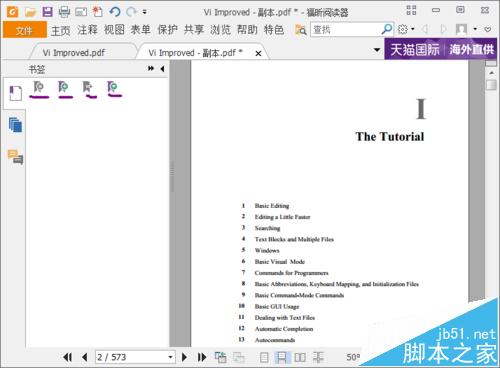Viewport: 500px width, 368px height.
Task: Click the scanner icon in quick toolbar
Action: point(81,12)
